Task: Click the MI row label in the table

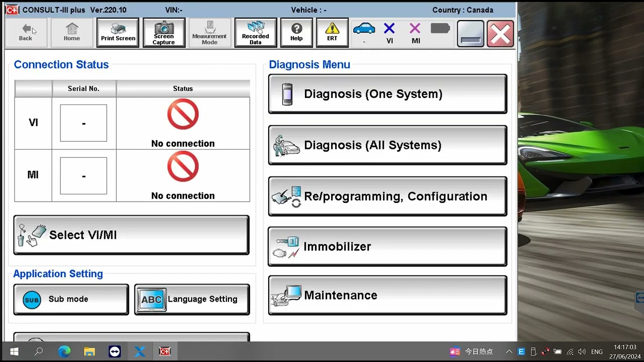Action: coord(33,175)
